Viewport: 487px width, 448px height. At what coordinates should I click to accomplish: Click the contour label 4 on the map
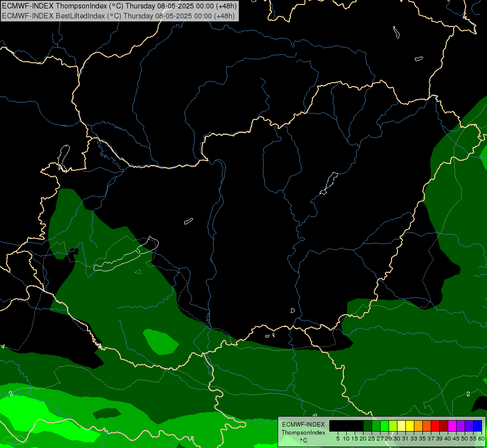point(3,346)
